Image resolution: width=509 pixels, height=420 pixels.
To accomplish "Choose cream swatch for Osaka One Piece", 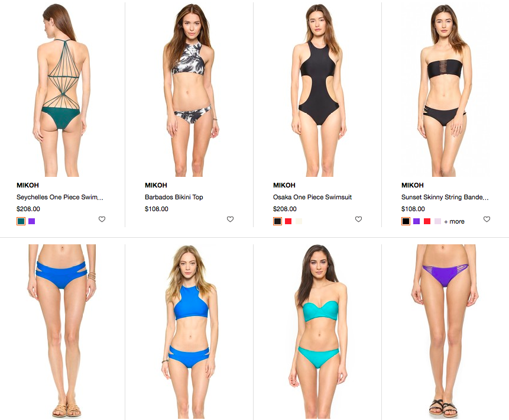I will 299,221.
